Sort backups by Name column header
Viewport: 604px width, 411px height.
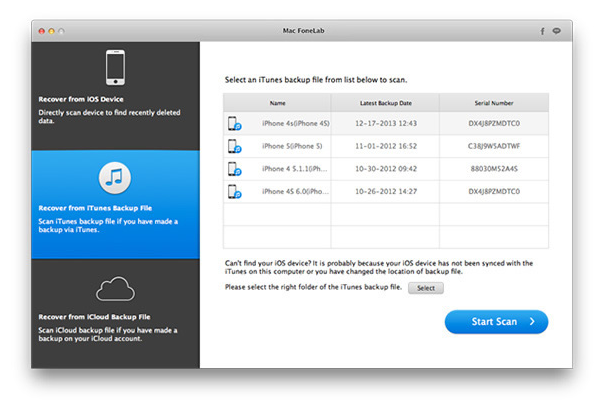coord(277,102)
